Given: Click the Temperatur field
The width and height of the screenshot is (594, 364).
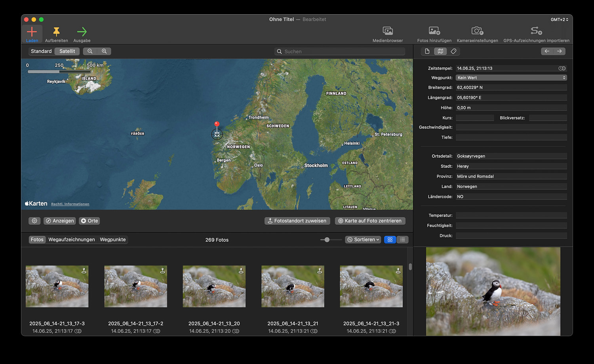Looking at the screenshot, I should [x=511, y=215].
